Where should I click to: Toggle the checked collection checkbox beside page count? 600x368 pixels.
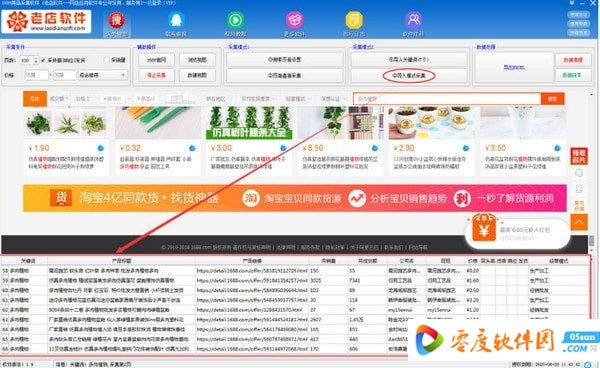43,60
